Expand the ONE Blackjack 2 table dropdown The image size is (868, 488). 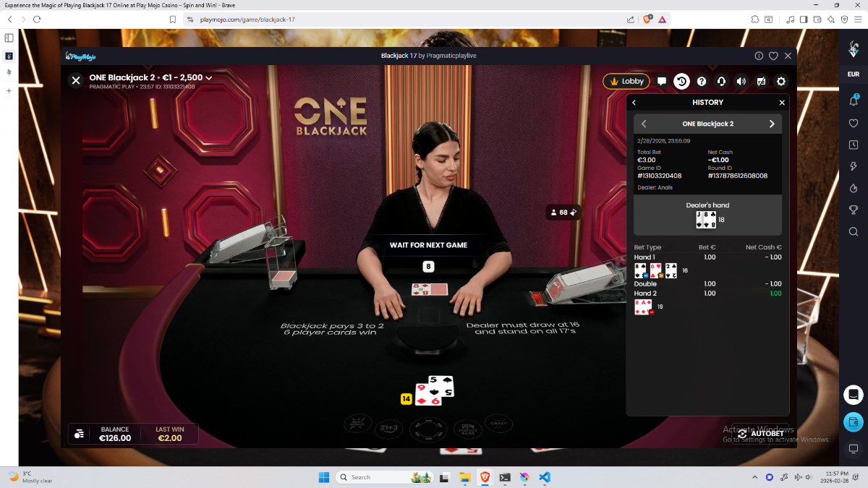click(209, 77)
